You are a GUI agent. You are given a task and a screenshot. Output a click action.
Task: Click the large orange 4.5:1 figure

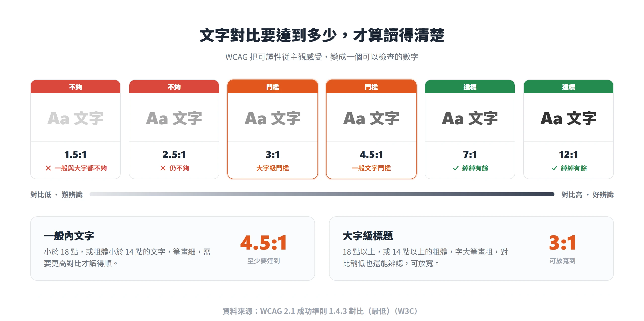point(264,243)
